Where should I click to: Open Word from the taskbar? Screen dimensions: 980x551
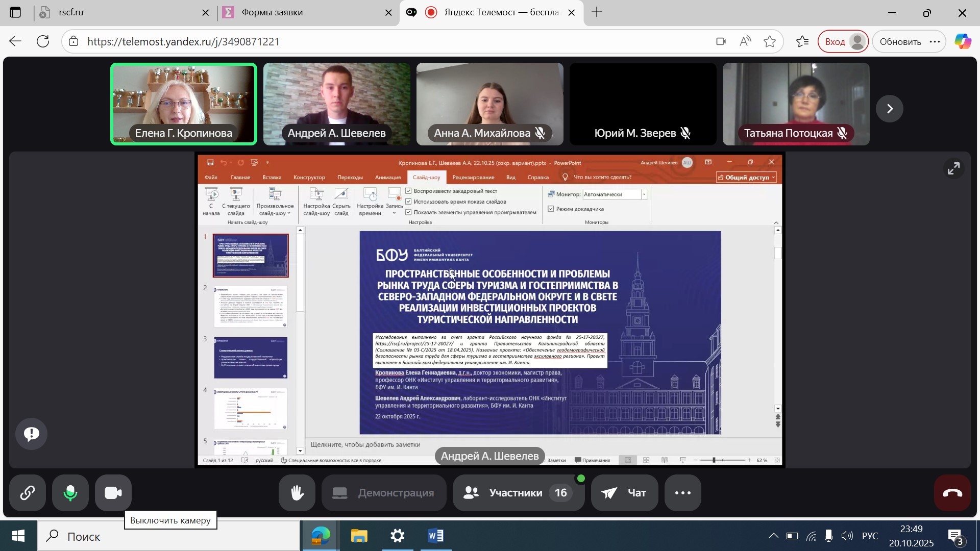pos(435,536)
